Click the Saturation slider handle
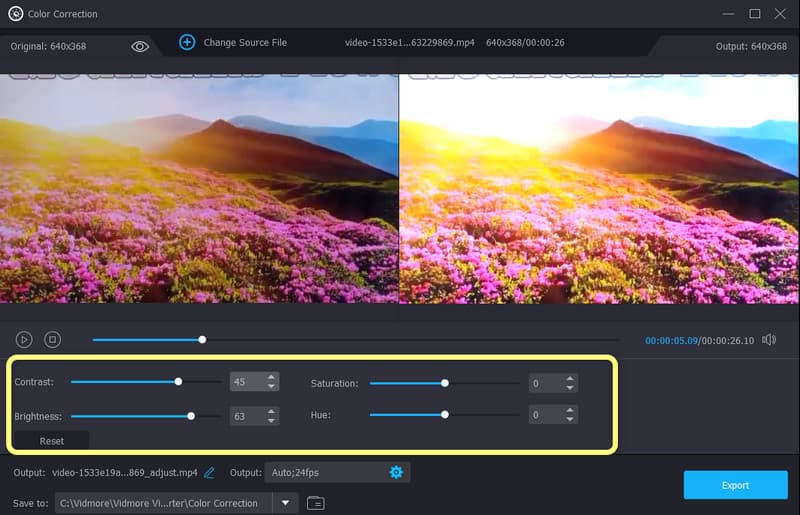Screen dimensions: 800x515 pyautogui.click(x=445, y=383)
